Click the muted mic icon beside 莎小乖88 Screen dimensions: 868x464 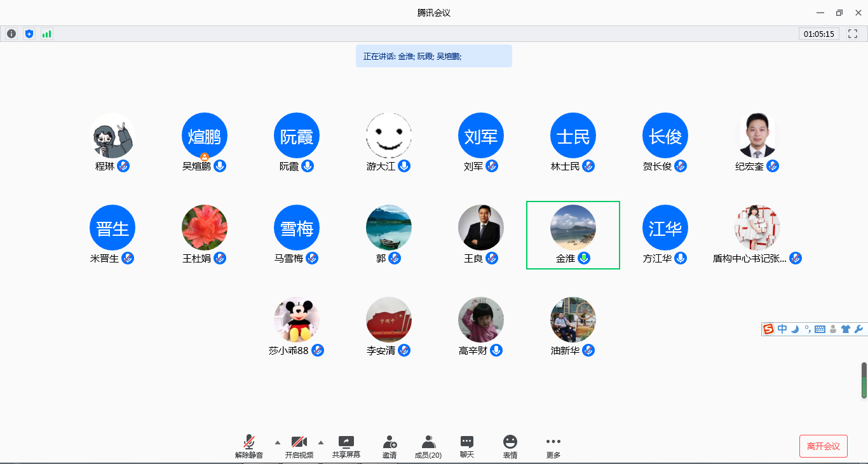tap(318, 350)
